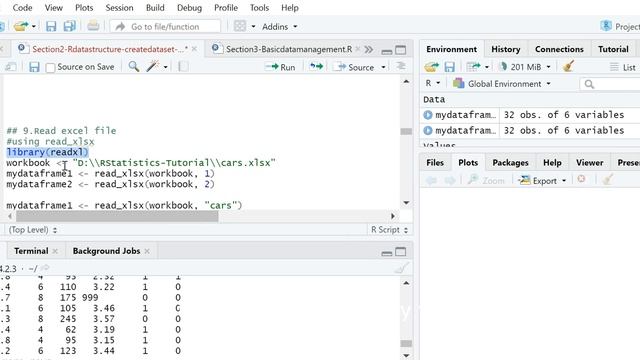The width and height of the screenshot is (640, 360).
Task: Select the Tutorial tab
Action: 613,49
